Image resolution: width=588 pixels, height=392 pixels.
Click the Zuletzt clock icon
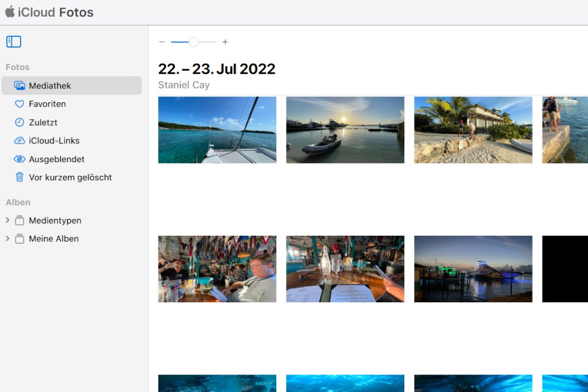pos(20,122)
